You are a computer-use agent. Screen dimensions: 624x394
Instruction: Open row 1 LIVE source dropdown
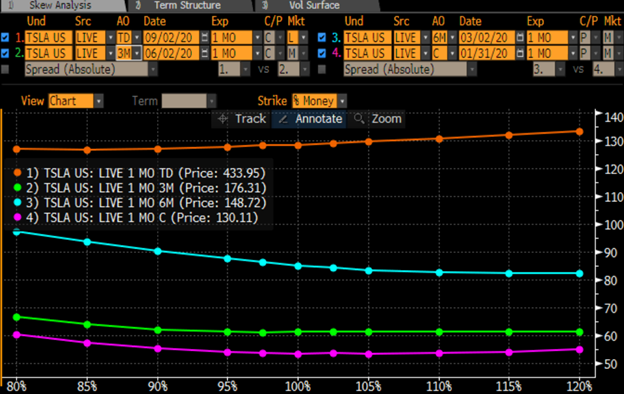pos(111,37)
